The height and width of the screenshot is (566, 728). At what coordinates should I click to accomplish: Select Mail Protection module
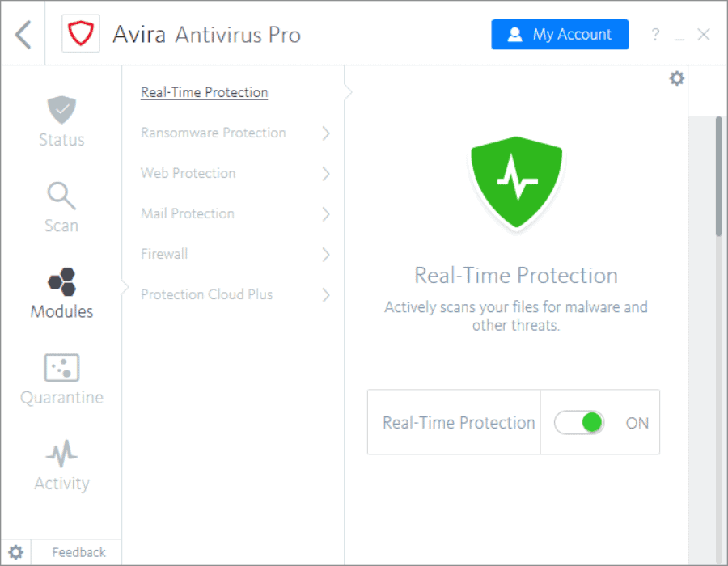(x=188, y=213)
